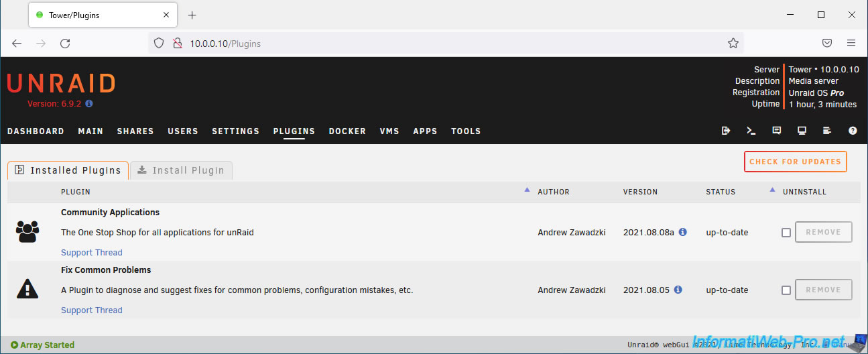
Task: Click the info icon beside version 2021.08.05
Action: click(678, 290)
